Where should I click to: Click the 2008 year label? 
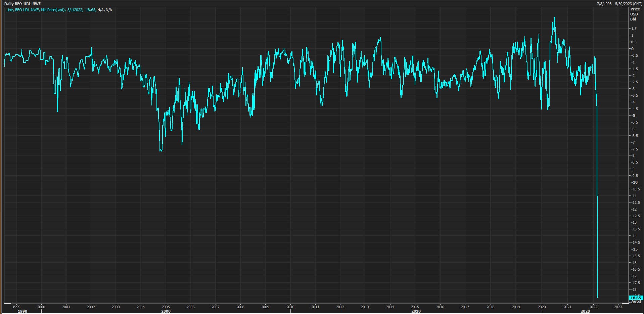pyautogui.click(x=240, y=307)
